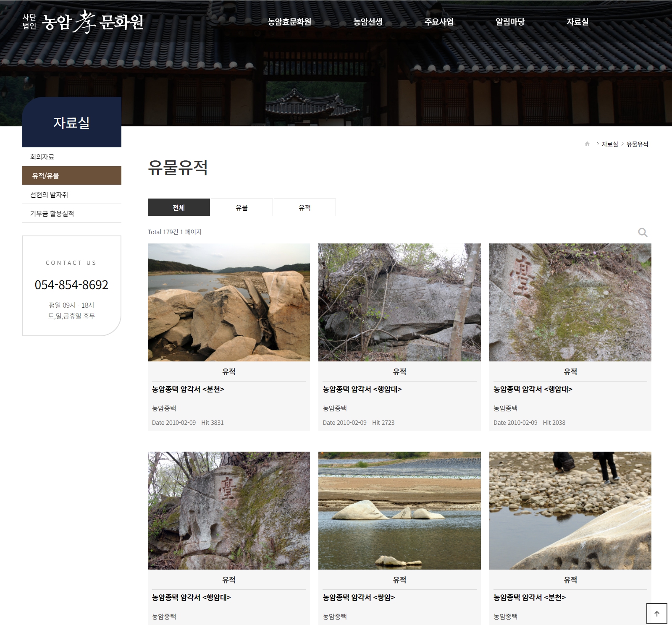This screenshot has height=625, width=672.
Task: Open the river rocks 쌍암 thumbnail
Action: [399, 510]
